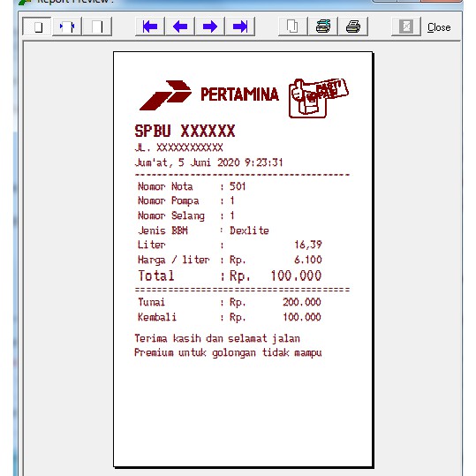Image resolution: width=476 pixels, height=476 pixels.
Task: Toggle the zoom-to-fit page button
Action: point(37,26)
